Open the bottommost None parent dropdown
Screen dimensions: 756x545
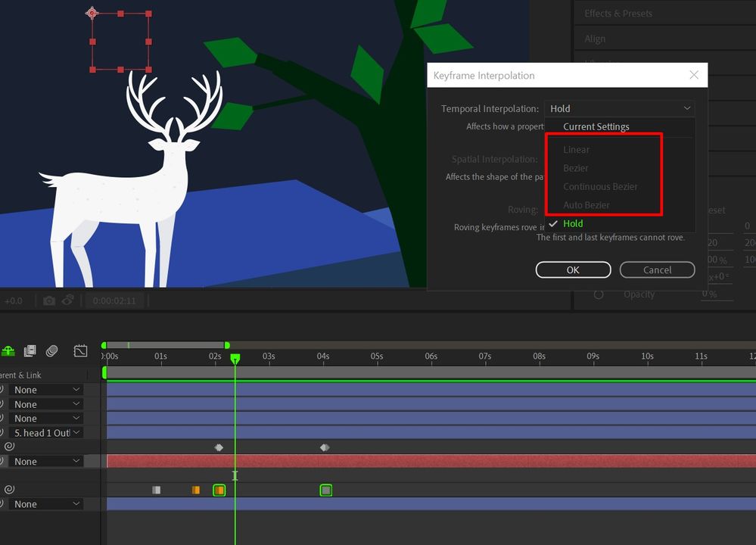pos(46,504)
